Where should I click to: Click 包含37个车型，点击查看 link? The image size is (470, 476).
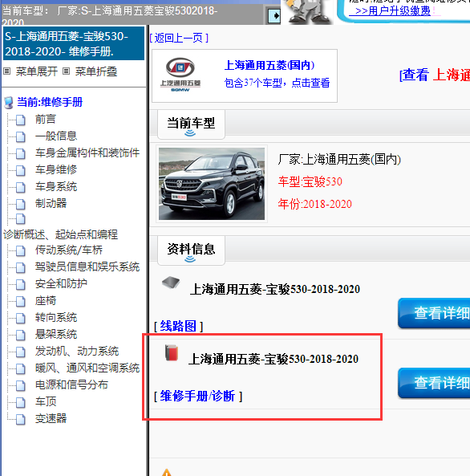click(x=277, y=83)
